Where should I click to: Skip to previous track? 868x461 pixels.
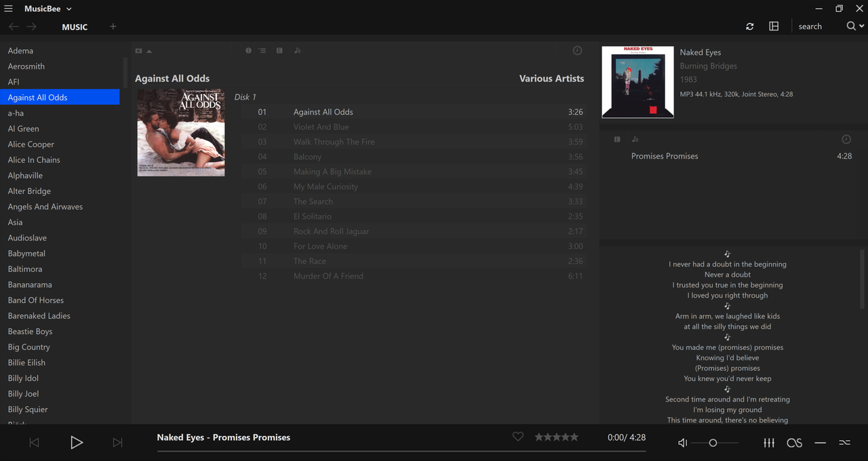pyautogui.click(x=34, y=443)
